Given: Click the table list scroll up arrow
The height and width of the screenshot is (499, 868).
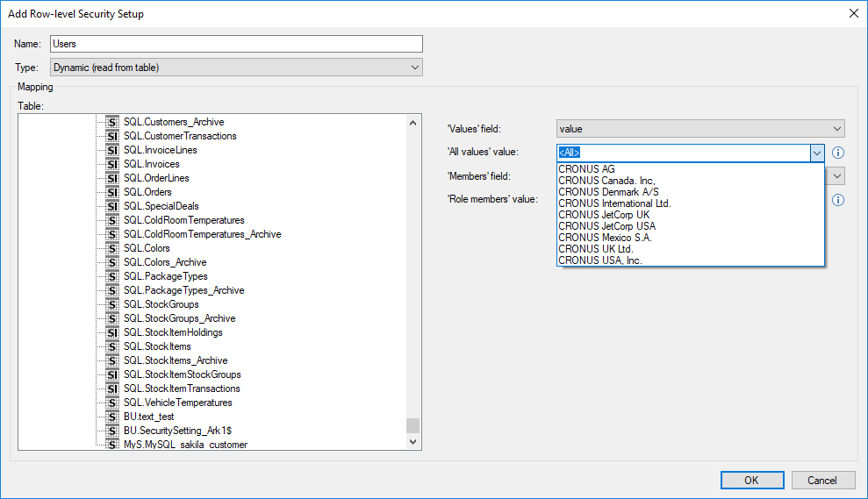Looking at the screenshot, I should 413,123.
